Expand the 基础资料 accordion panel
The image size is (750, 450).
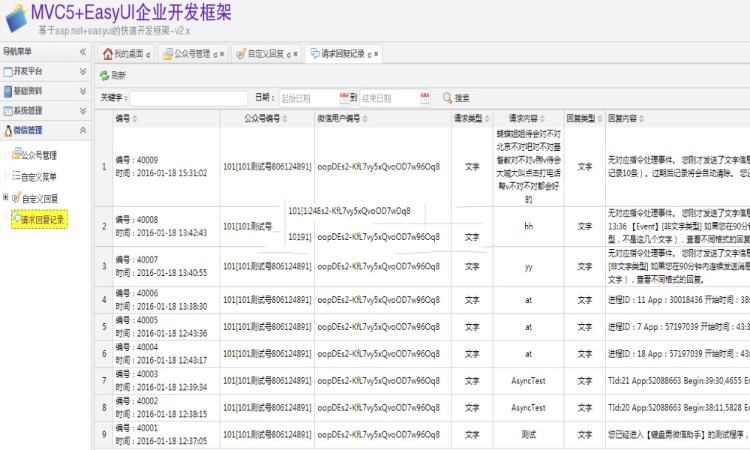tap(82, 91)
